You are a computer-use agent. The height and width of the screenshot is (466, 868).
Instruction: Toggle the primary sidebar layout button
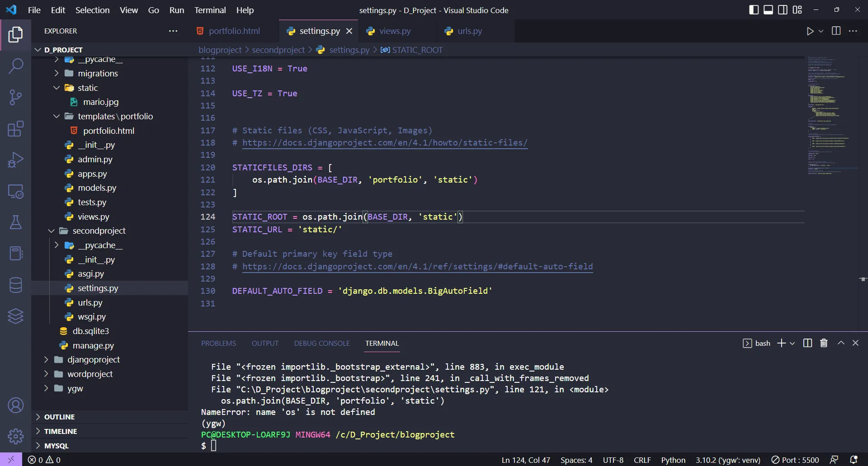[754, 10]
